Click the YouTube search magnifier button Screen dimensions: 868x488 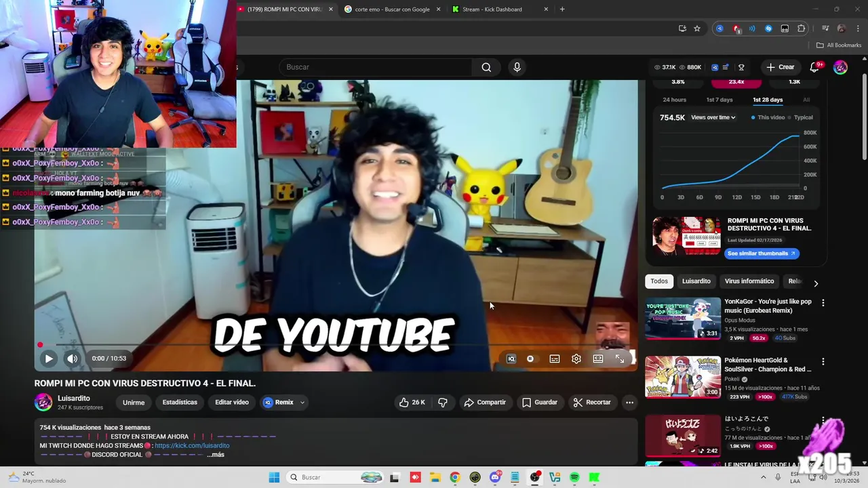click(486, 67)
